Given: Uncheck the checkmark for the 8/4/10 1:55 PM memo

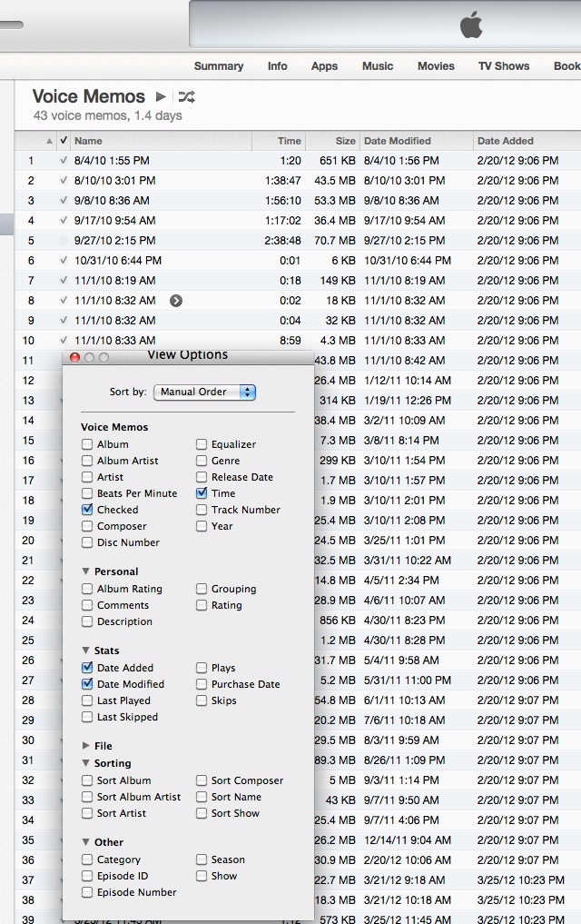Looking at the screenshot, I should [63, 161].
